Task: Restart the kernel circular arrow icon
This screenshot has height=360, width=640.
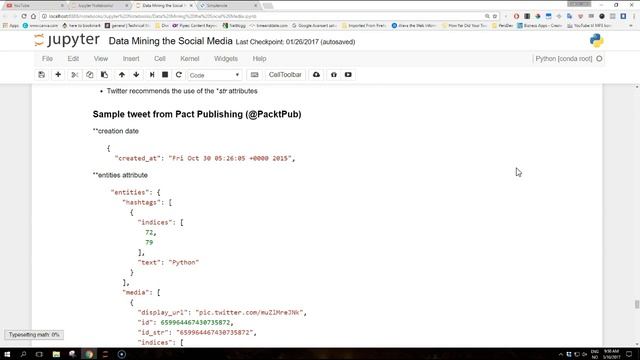Action: coord(178,75)
